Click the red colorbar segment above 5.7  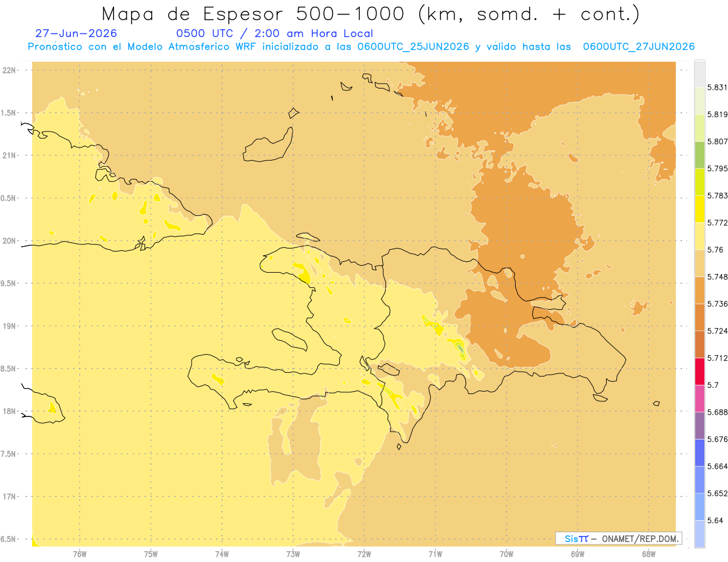[x=699, y=371]
